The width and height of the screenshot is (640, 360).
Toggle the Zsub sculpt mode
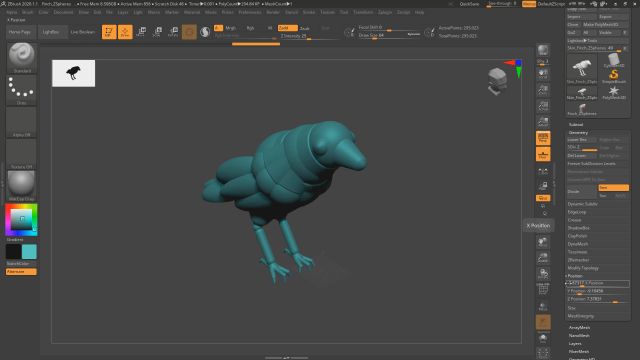tap(304, 28)
